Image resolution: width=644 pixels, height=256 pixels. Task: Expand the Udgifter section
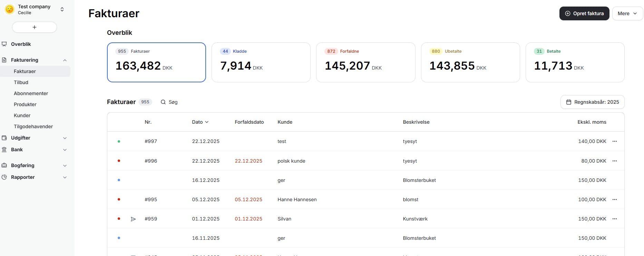(65, 138)
